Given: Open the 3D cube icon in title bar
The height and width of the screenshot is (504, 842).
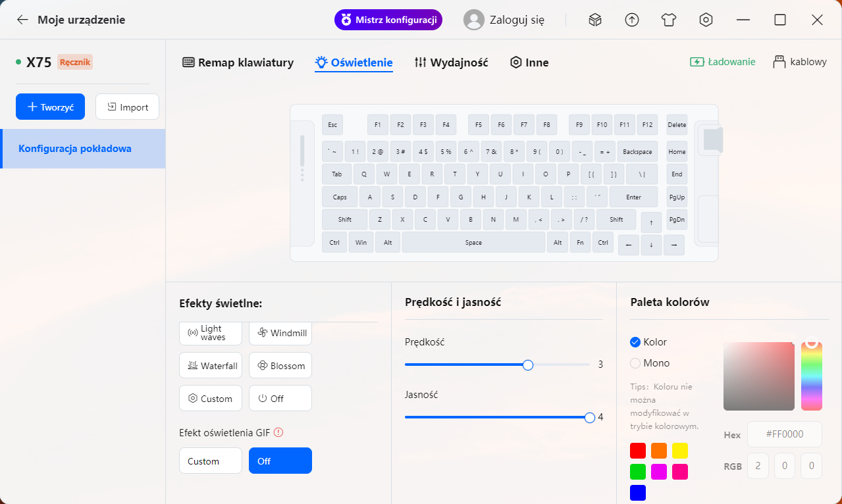Looking at the screenshot, I should tap(595, 20).
